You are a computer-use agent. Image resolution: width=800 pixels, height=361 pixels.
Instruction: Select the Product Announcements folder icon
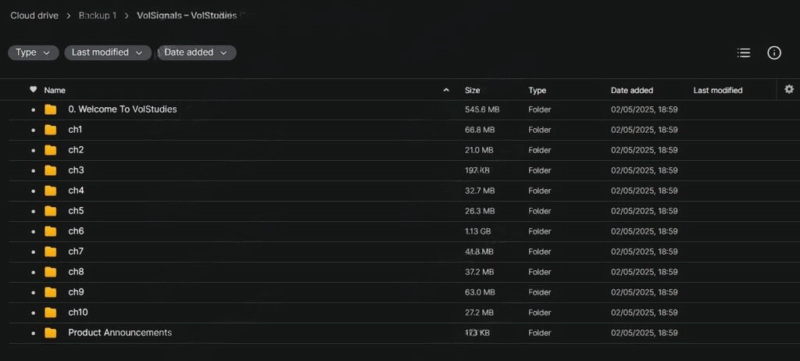point(51,333)
